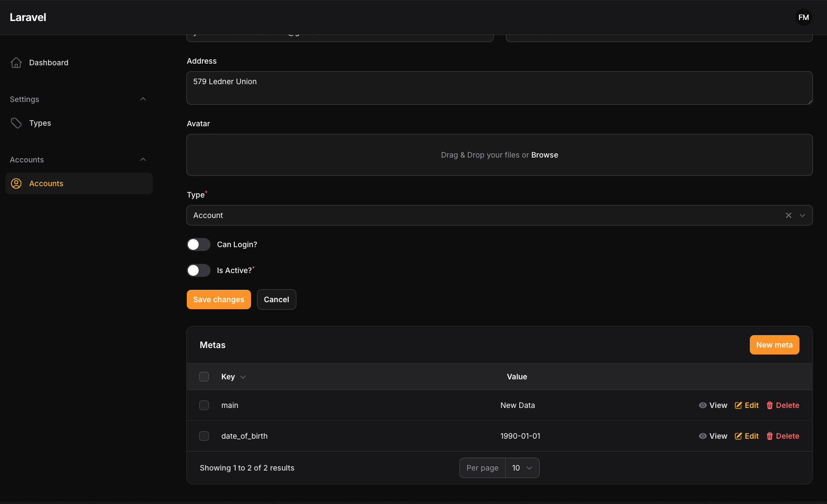
Task: Collapse the Settings sidebar group
Action: pyautogui.click(x=143, y=99)
